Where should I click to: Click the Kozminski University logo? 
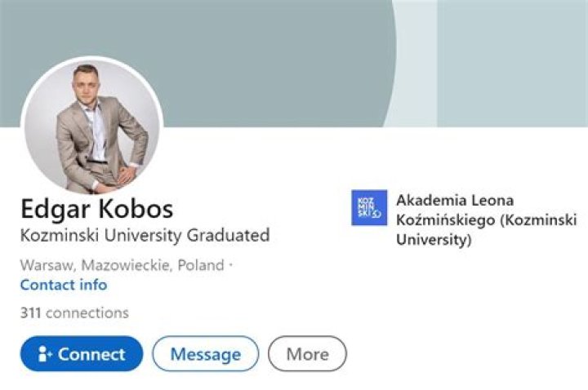(369, 208)
